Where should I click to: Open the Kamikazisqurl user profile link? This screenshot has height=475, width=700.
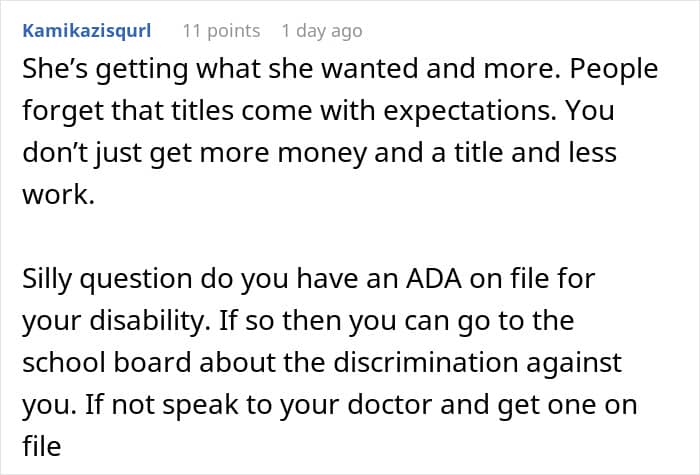click(86, 31)
